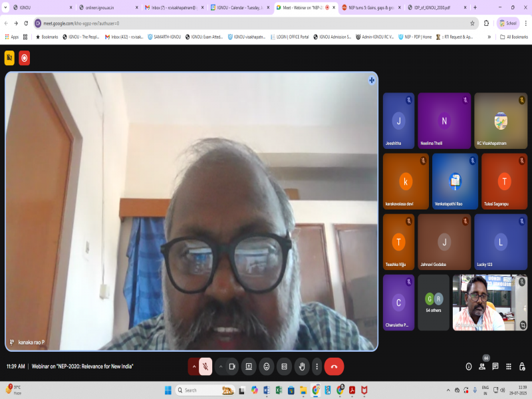Open the Apps bookmark shortcut
Screen dimensions: 532x399
point(11,37)
